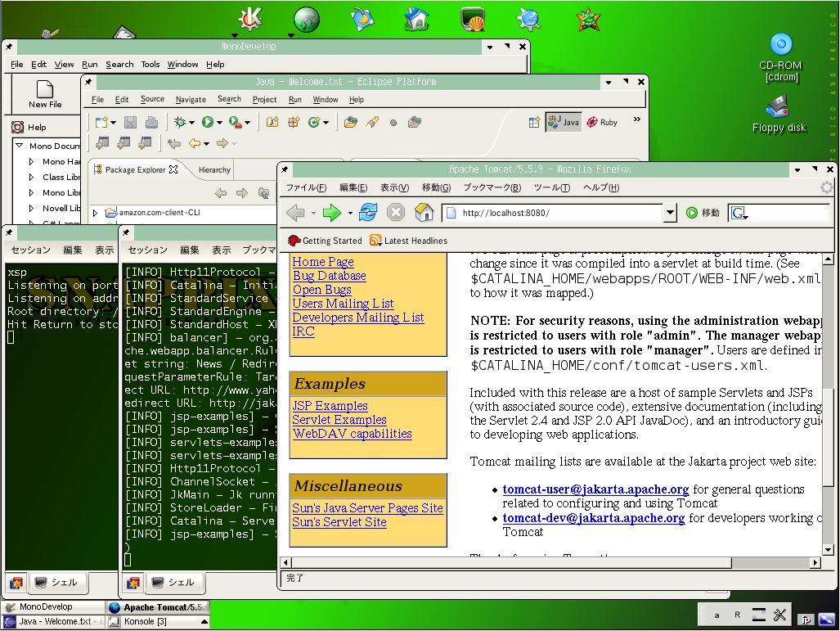Click Firefox URL address field
840x631 pixels.
(552, 213)
